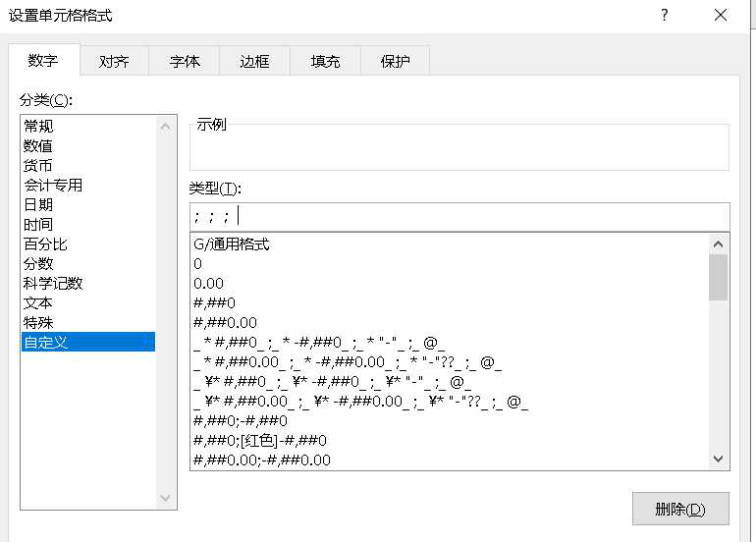756x542 pixels.
Task: Choose format #,##0;[红色]-#,##0
Action: tap(450, 440)
